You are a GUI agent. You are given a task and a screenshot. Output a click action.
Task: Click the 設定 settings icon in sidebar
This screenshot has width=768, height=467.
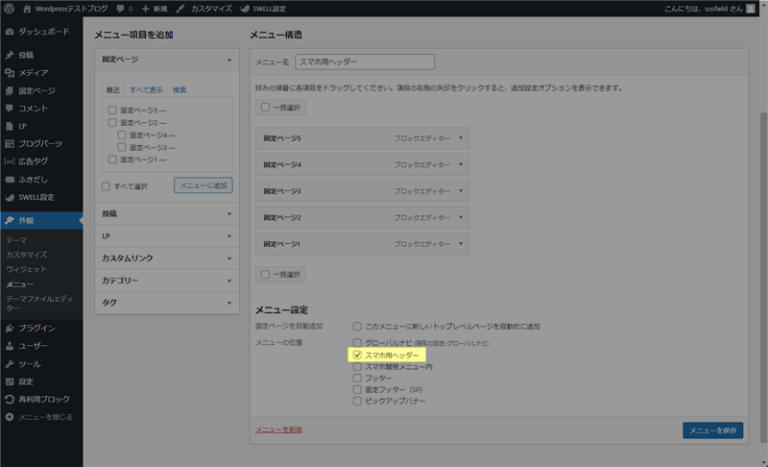point(9,382)
